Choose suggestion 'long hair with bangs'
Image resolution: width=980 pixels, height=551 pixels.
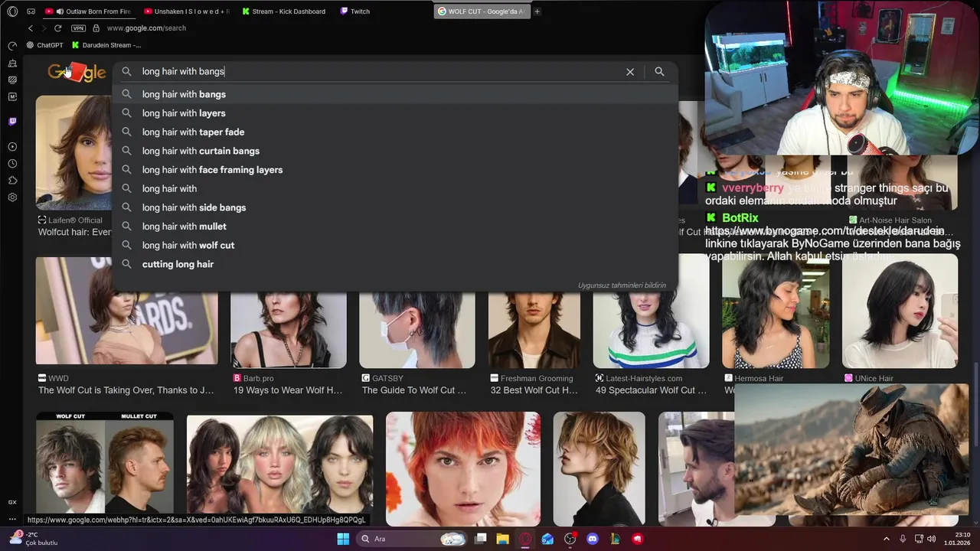coord(395,94)
